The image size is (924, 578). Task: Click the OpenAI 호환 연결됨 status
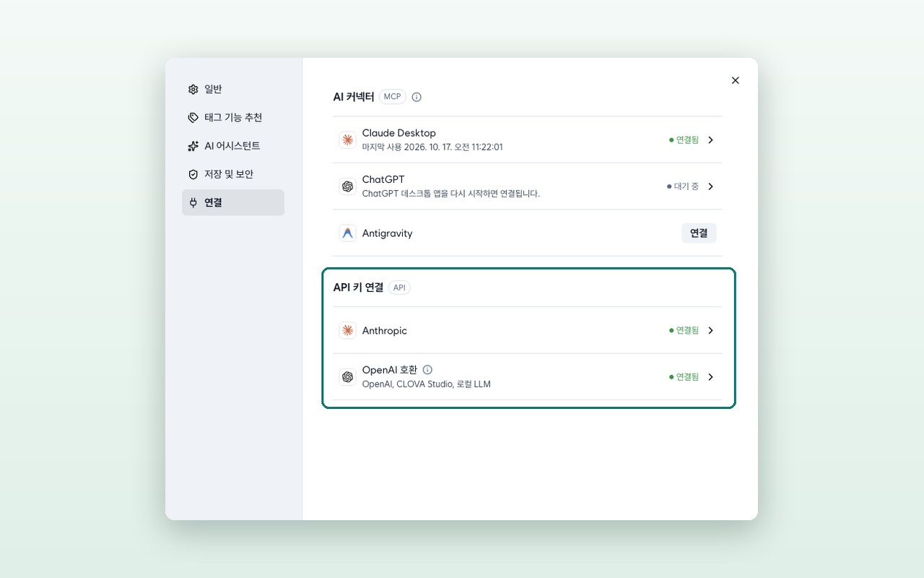click(x=684, y=376)
